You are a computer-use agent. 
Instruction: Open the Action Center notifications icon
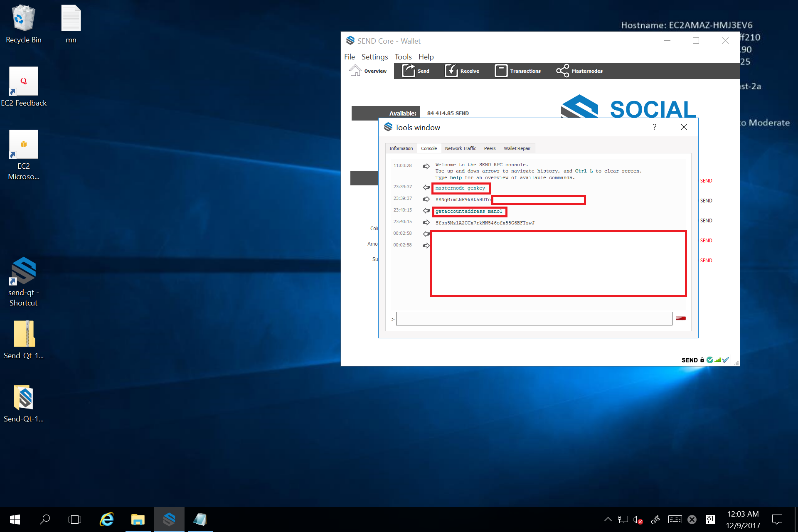(x=777, y=520)
